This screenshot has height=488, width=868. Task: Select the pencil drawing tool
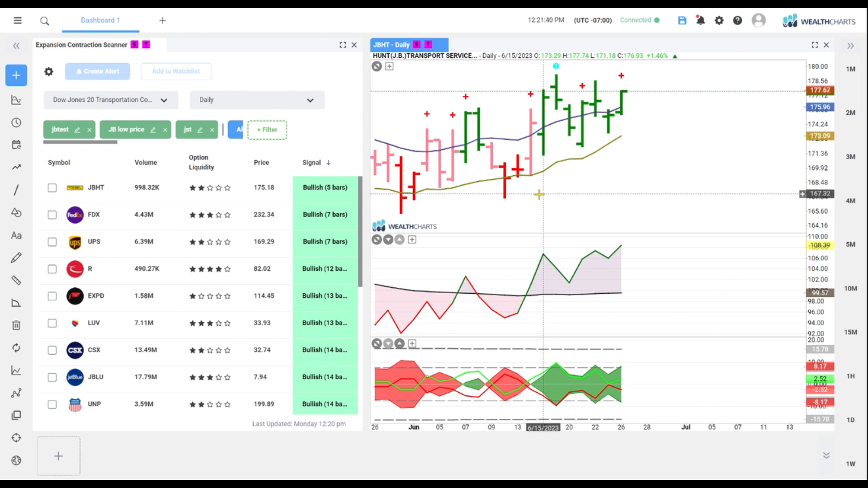pos(16,258)
